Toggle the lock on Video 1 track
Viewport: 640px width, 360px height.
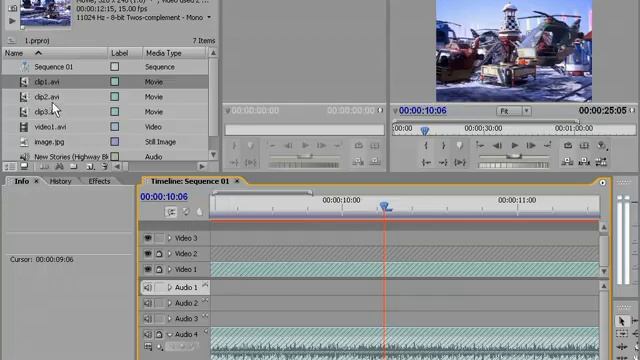point(159,269)
